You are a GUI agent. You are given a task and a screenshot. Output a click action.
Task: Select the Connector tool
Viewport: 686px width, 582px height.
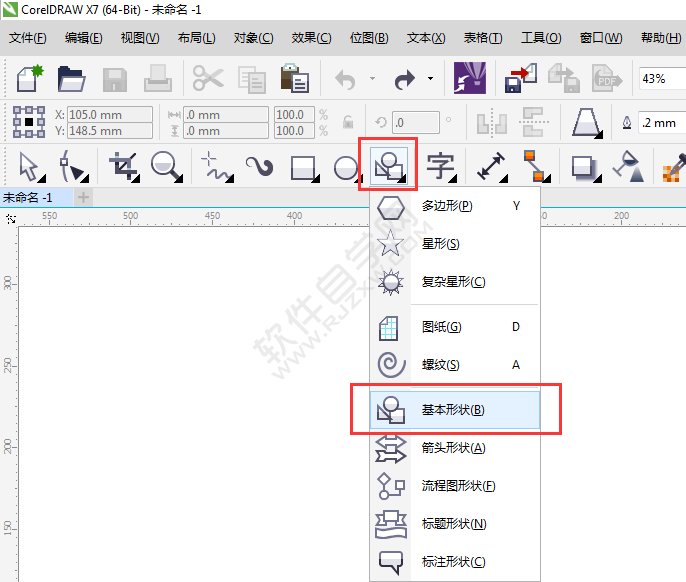536,166
